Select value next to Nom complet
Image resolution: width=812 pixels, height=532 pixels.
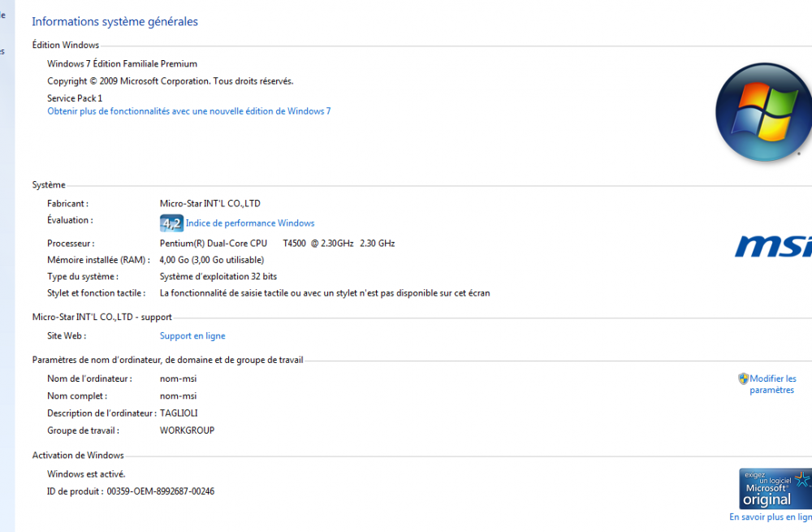point(178,396)
